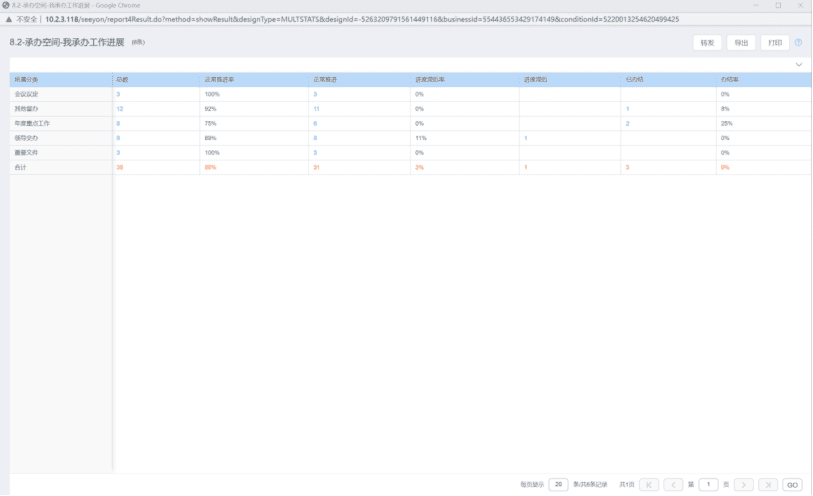The height and width of the screenshot is (496, 813).
Task: Open total count link in 年度重点工作 row
Action: pos(118,123)
